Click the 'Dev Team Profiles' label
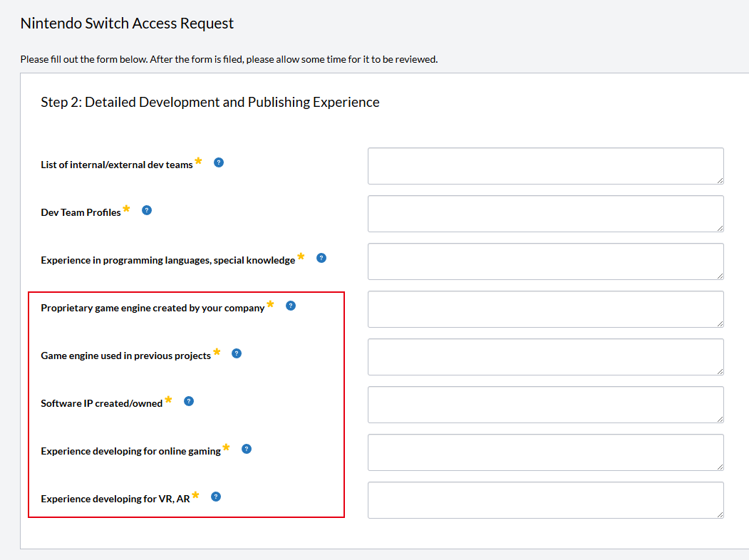Viewport: 749px width, 560px height. pyautogui.click(x=81, y=212)
